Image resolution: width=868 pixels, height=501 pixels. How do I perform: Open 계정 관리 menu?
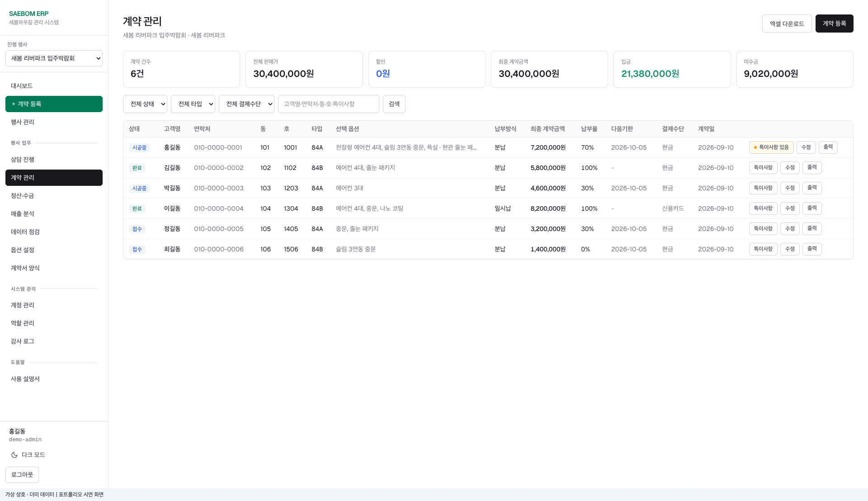pos(54,305)
